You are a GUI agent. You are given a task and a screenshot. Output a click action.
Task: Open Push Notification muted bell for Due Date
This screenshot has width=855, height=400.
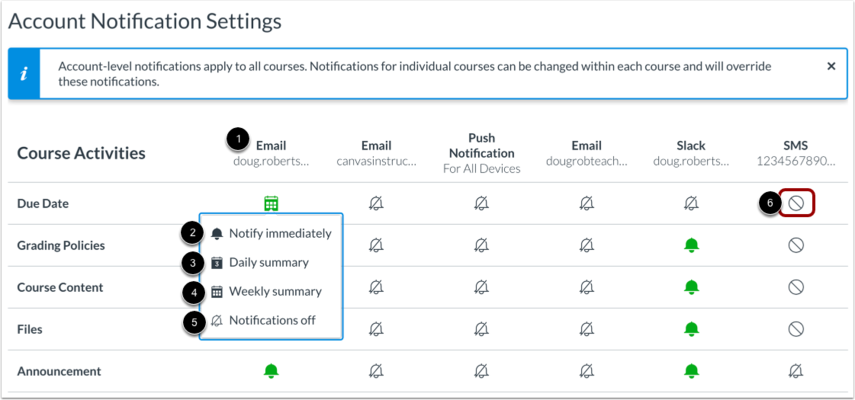coord(481,204)
